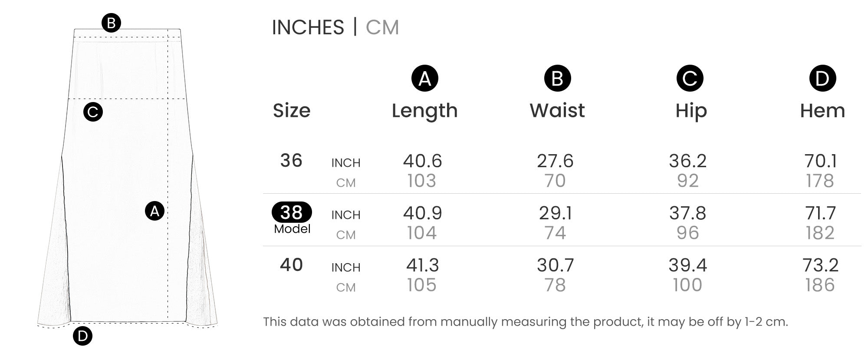
Task: Click the B marker above skirt waistband
Action: pyautogui.click(x=111, y=23)
